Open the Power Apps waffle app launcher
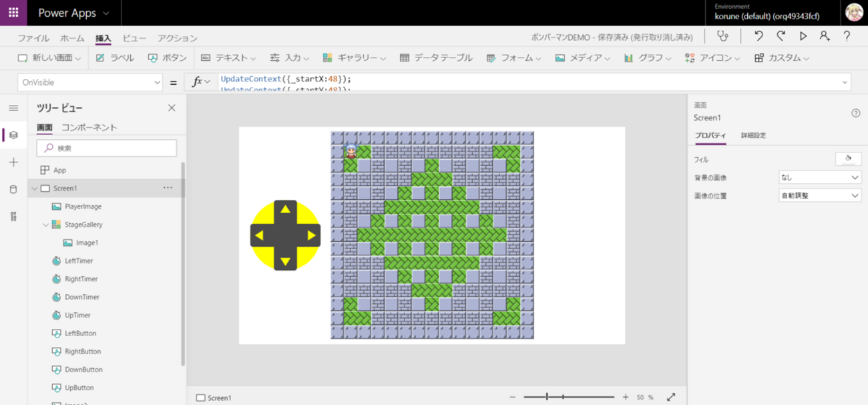 tap(13, 13)
